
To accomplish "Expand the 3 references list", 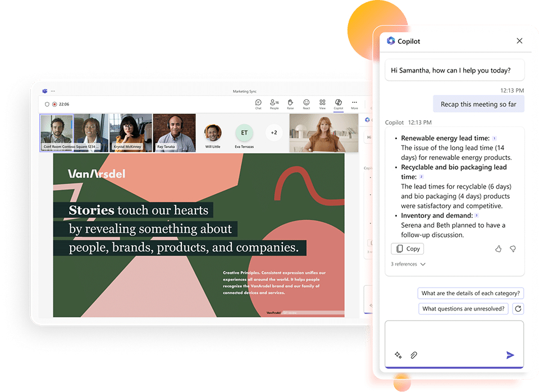I will pos(408,263).
